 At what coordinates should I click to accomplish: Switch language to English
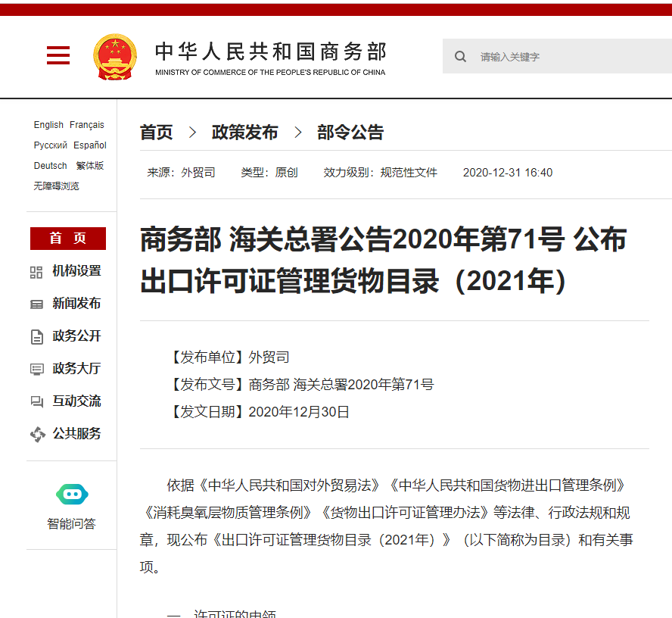click(x=48, y=125)
